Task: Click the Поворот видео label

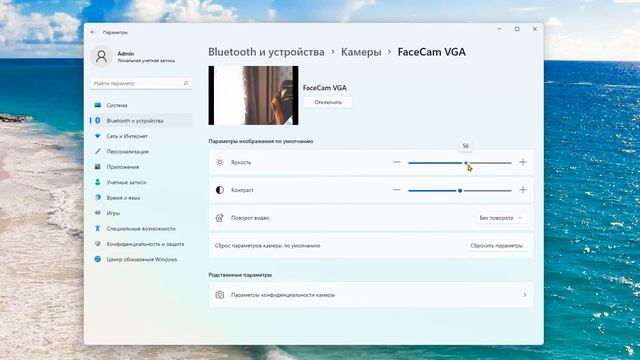Action: [250, 218]
